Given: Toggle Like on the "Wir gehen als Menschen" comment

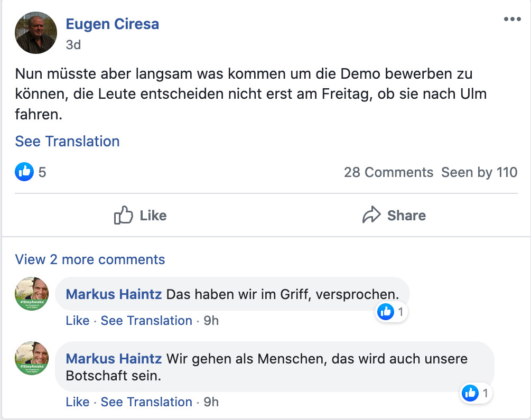Looking at the screenshot, I should (x=77, y=402).
